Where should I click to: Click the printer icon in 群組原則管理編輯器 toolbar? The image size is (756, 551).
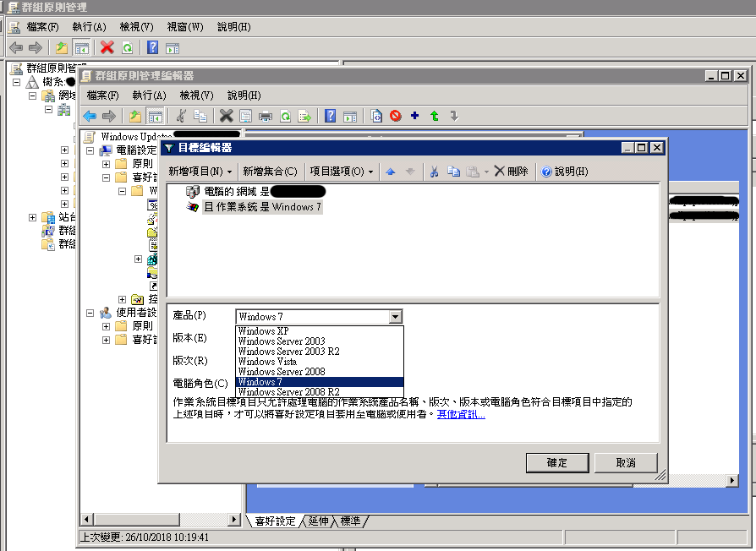[x=266, y=116]
